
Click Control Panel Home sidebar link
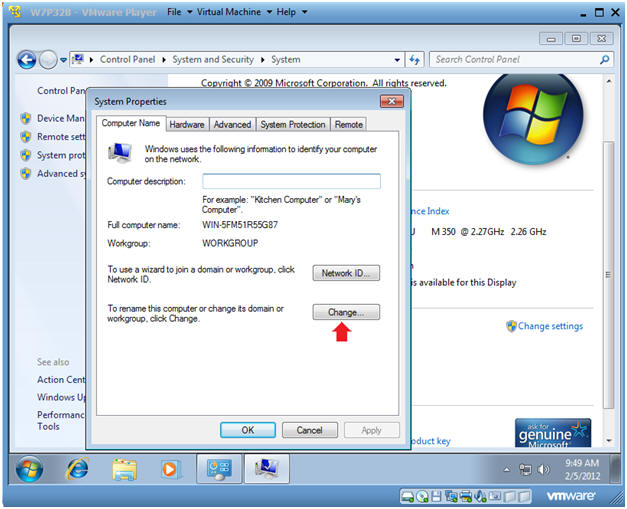[x=61, y=91]
